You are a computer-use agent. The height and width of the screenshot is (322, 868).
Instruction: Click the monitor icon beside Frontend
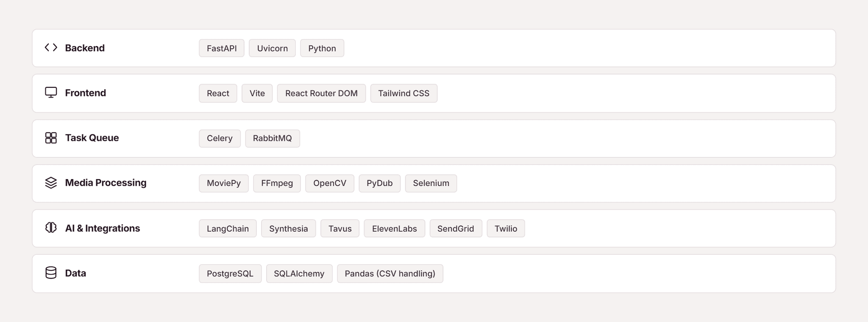click(x=51, y=92)
